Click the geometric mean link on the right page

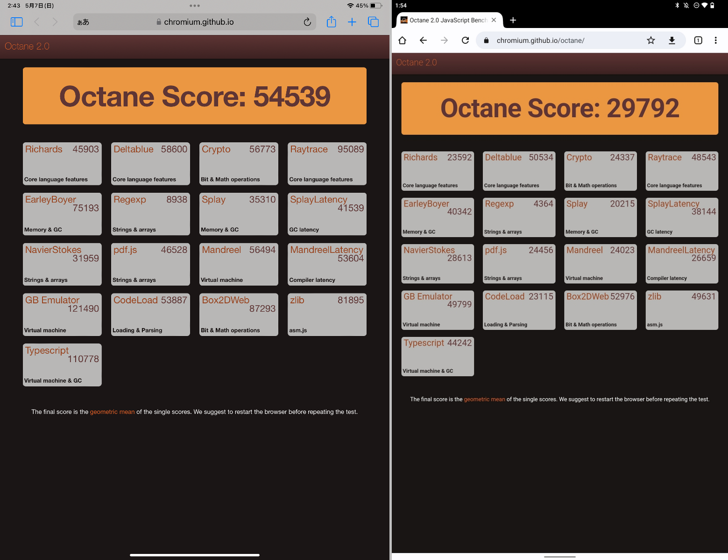click(484, 399)
